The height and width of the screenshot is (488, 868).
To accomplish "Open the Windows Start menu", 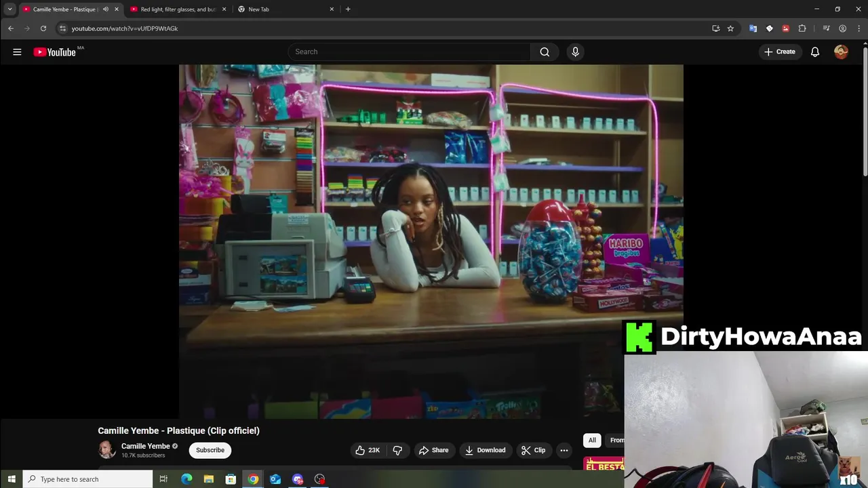I will [x=12, y=479].
